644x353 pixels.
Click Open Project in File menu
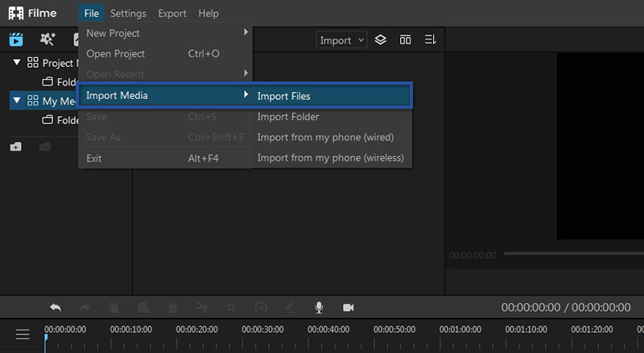click(x=115, y=54)
